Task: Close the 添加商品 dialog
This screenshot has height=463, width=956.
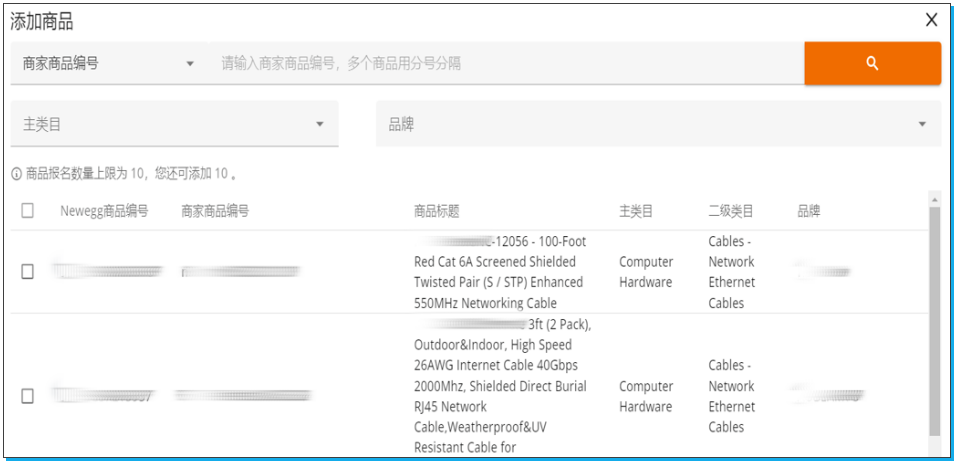Action: tap(931, 20)
